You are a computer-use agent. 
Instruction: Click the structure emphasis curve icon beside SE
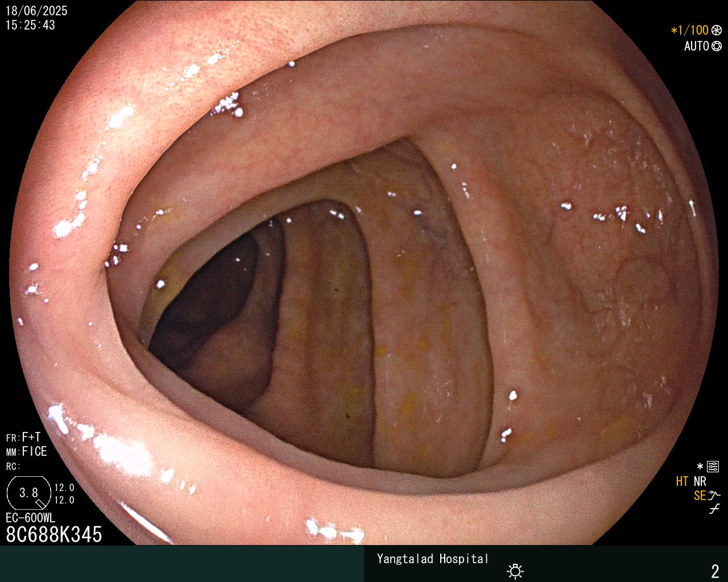click(x=714, y=495)
